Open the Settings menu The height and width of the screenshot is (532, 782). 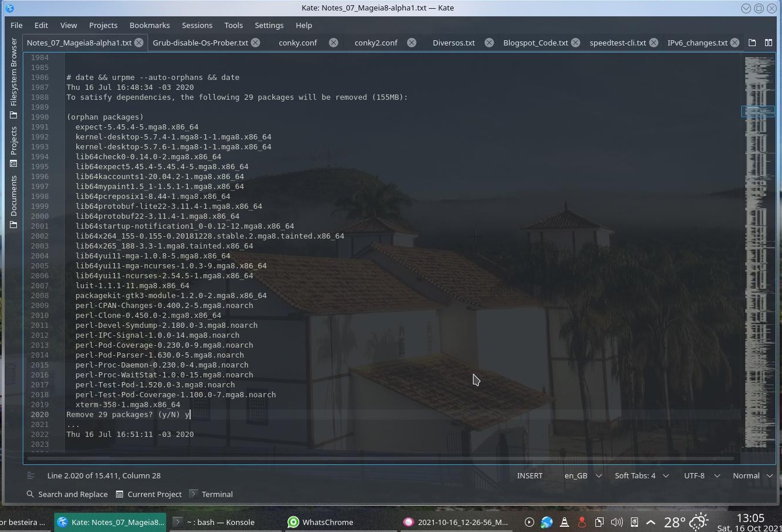(269, 25)
